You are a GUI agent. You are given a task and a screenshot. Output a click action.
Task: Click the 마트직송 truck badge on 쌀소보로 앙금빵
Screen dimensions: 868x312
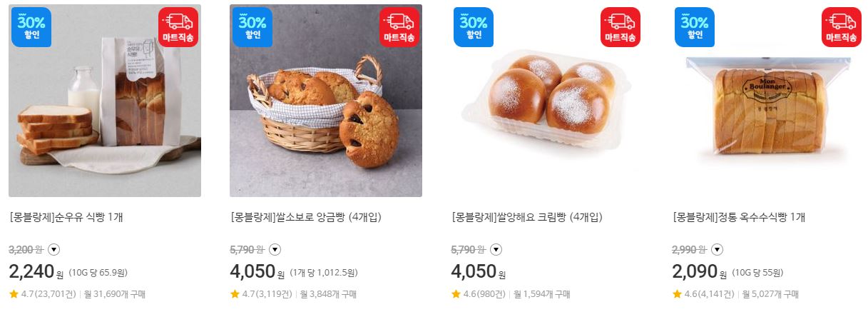[x=399, y=27]
